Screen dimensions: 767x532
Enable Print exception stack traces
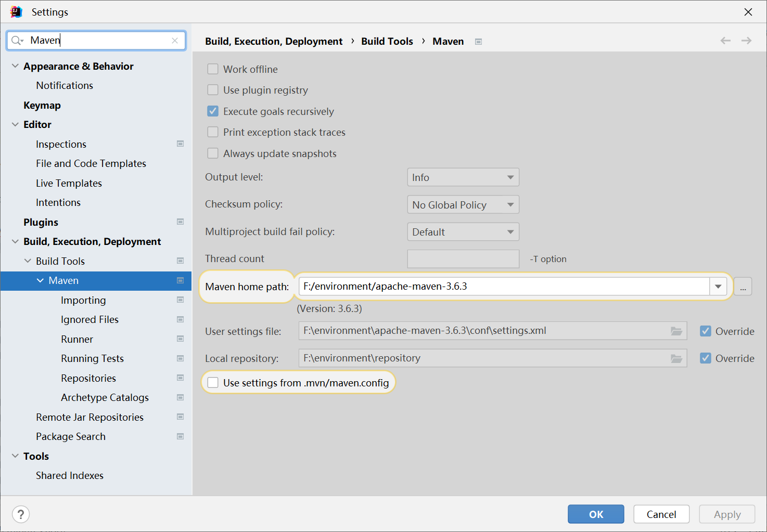click(213, 132)
